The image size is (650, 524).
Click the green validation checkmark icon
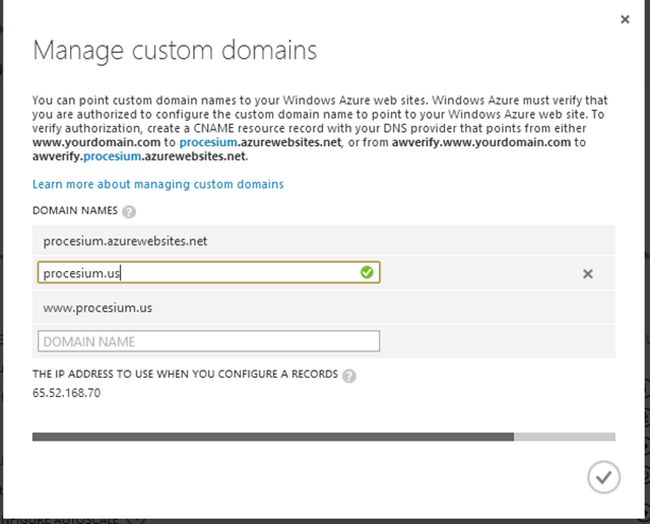[367, 272]
